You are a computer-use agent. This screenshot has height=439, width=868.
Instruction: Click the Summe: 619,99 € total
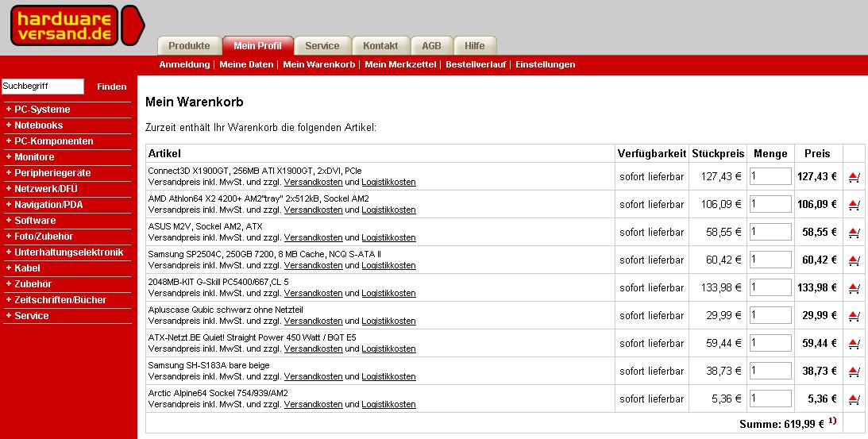pos(781,424)
